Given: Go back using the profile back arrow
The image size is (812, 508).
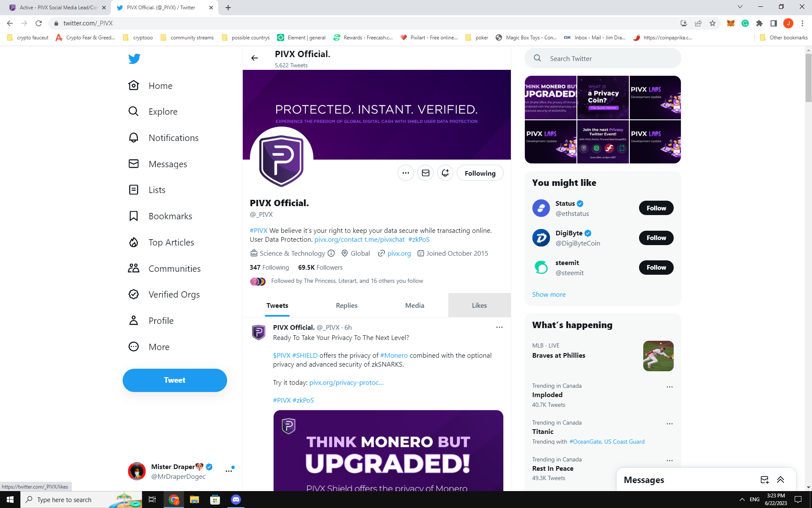Looking at the screenshot, I should 255,58.
